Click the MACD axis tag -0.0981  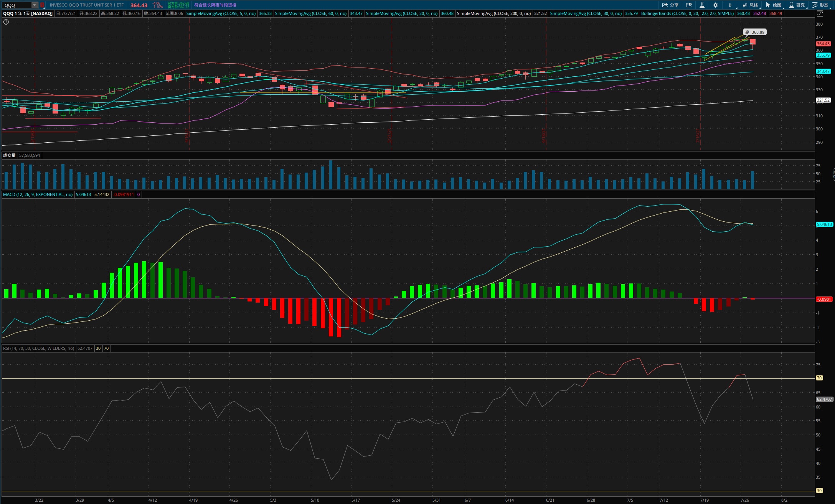pyautogui.click(x=823, y=299)
